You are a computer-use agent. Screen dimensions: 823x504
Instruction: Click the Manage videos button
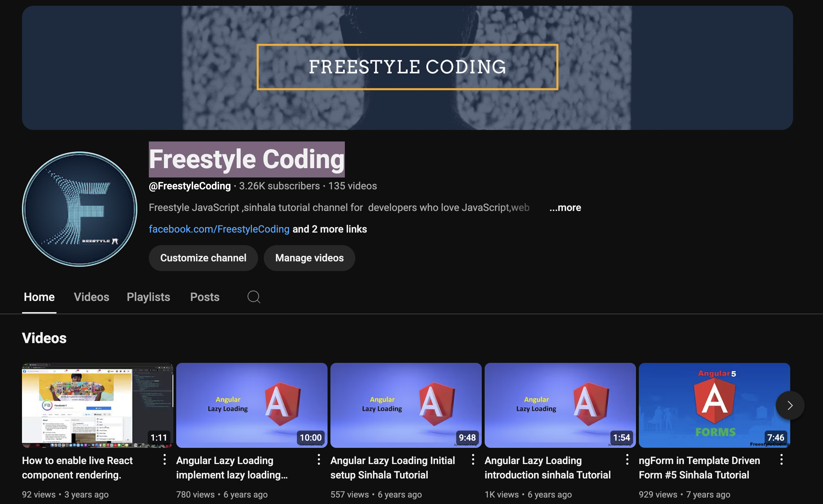310,258
